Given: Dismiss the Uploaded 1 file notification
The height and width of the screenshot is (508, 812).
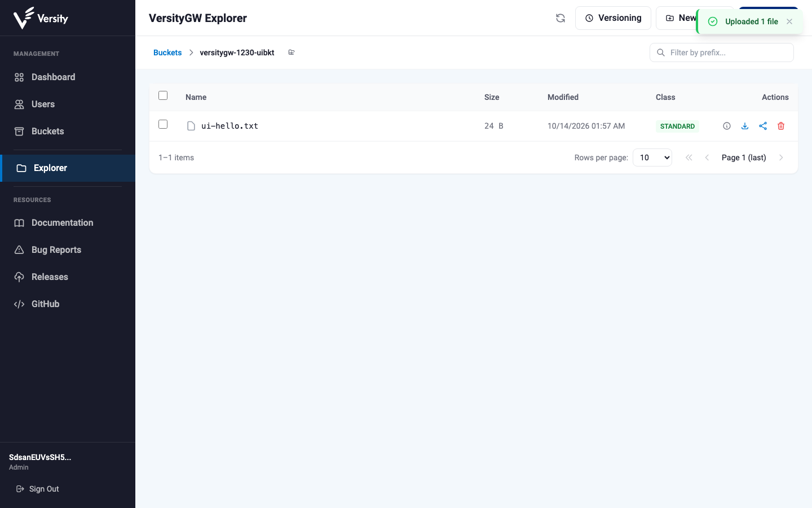Looking at the screenshot, I should (x=789, y=21).
